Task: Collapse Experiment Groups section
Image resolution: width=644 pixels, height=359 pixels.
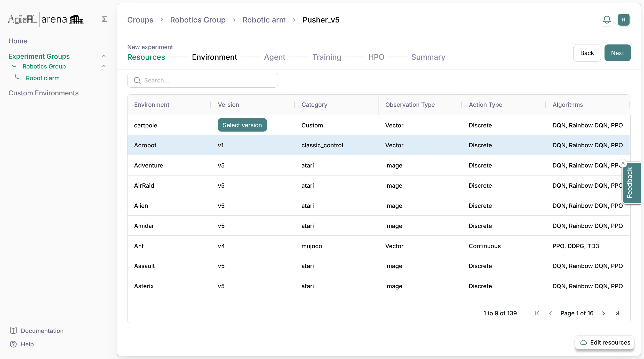Action: click(104, 56)
